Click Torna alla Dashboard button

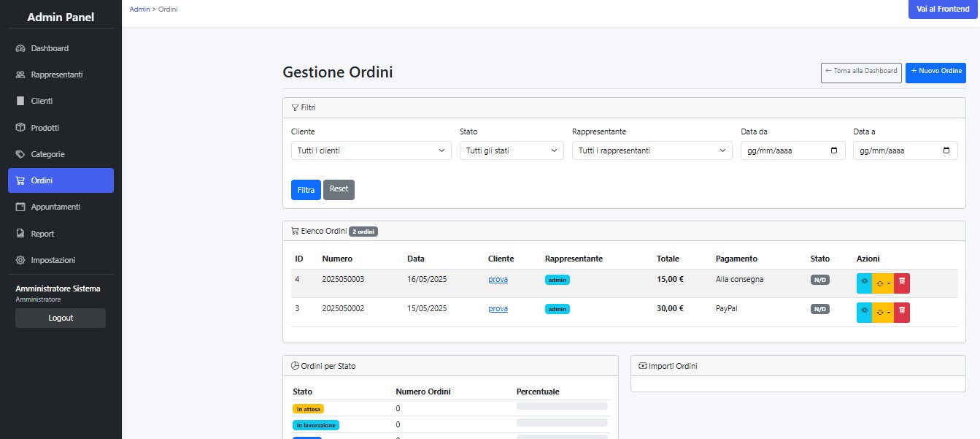coord(861,72)
